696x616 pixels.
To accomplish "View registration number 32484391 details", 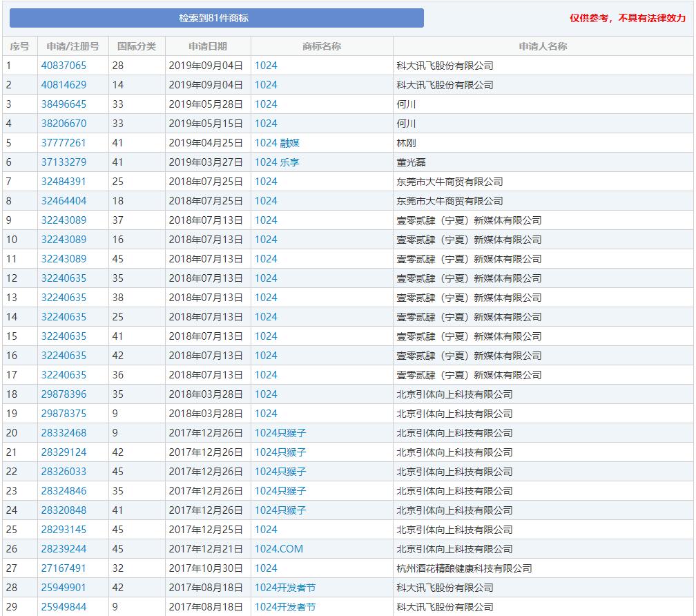I will [x=64, y=182].
